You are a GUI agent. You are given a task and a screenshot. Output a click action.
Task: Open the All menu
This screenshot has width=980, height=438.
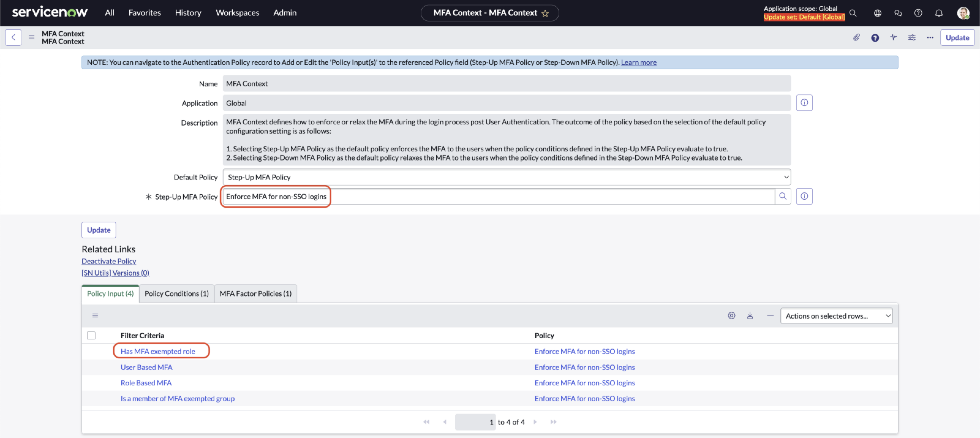coord(110,13)
